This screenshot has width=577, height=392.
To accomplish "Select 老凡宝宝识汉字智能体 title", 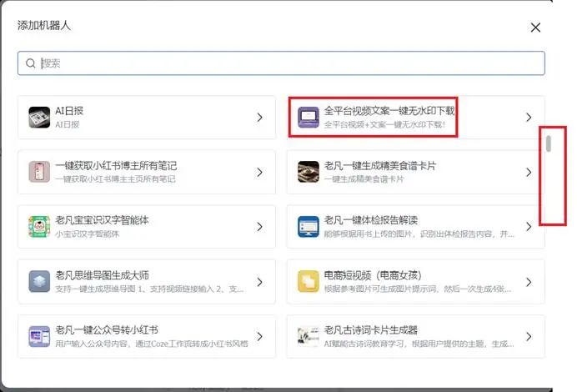I will [x=102, y=220].
